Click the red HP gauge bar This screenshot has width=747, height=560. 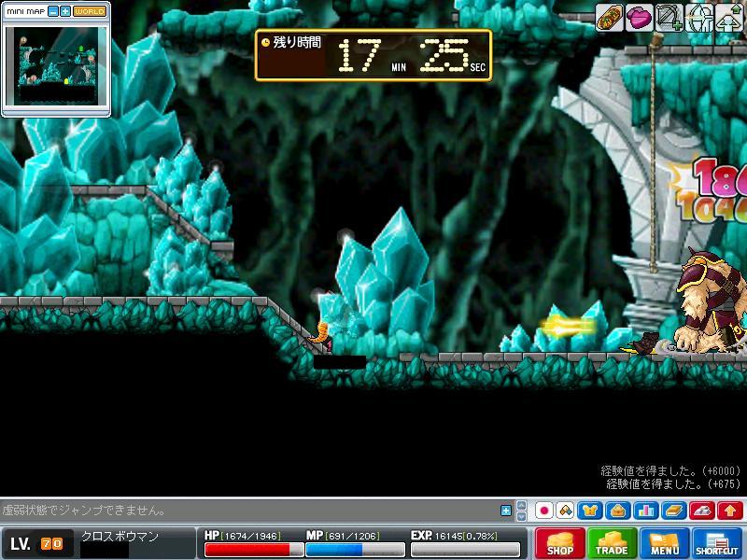click(x=254, y=550)
